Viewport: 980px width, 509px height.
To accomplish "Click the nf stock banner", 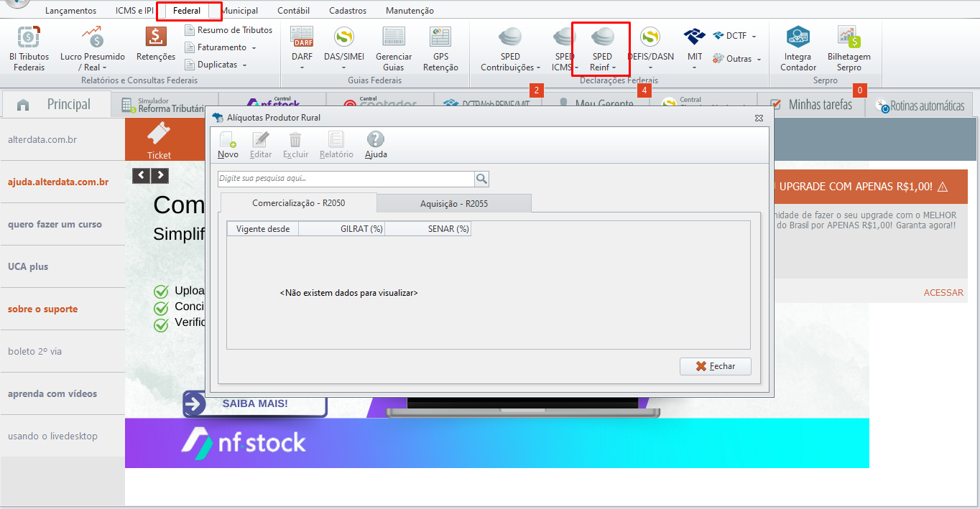I will coord(497,443).
